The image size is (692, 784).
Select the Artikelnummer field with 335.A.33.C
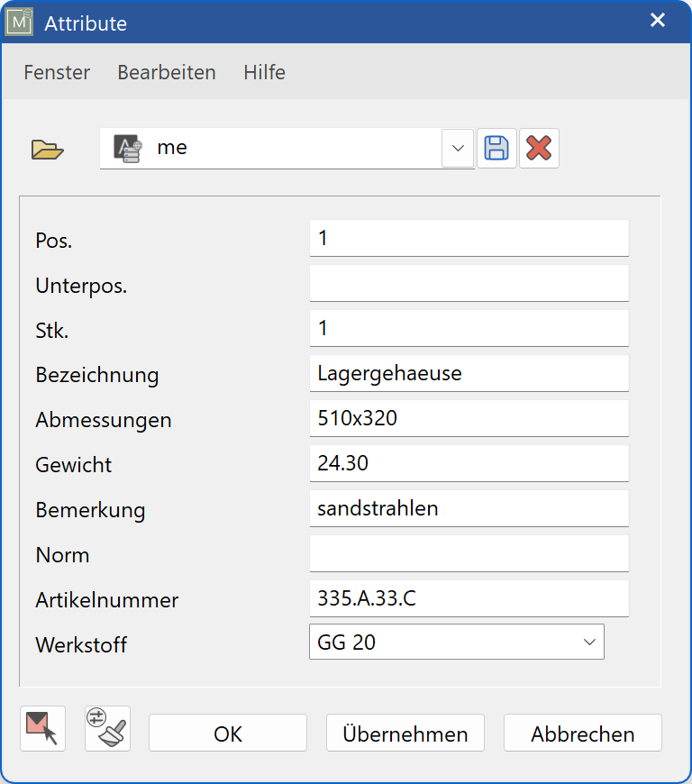[x=469, y=597]
